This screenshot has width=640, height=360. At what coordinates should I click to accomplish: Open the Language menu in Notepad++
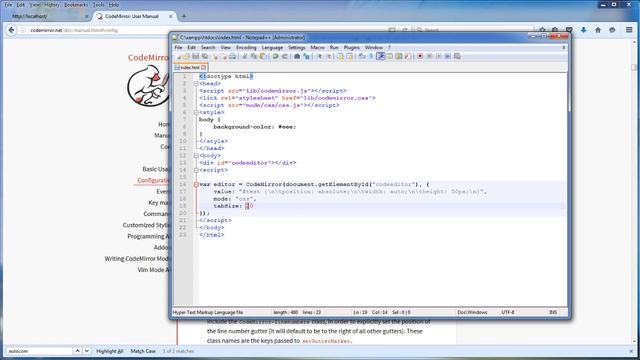click(272, 47)
